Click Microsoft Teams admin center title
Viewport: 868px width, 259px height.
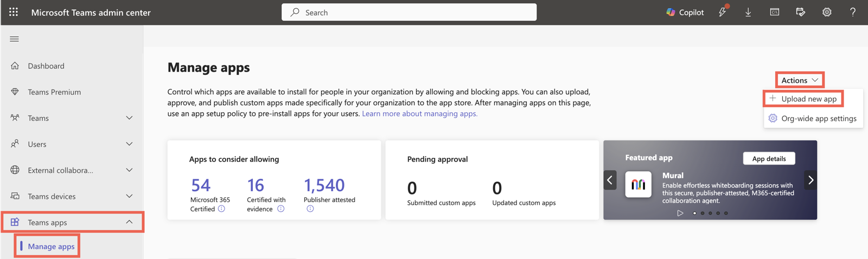pos(91,12)
